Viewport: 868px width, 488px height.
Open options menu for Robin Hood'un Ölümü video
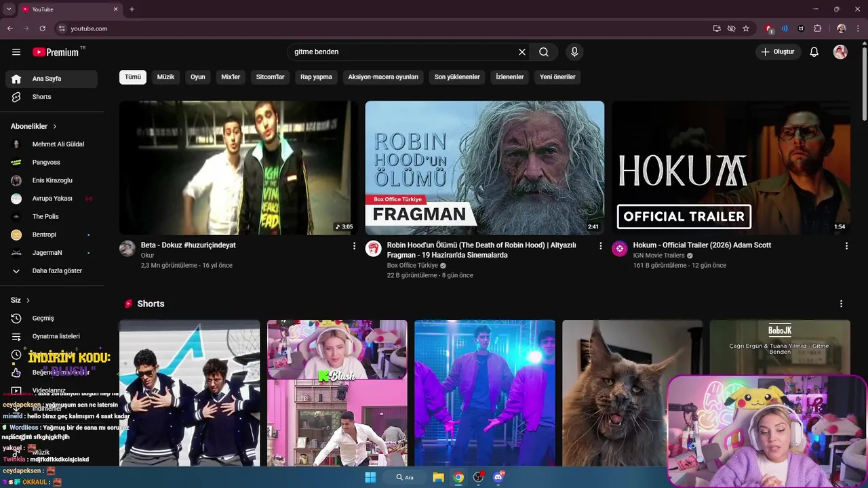coord(600,246)
